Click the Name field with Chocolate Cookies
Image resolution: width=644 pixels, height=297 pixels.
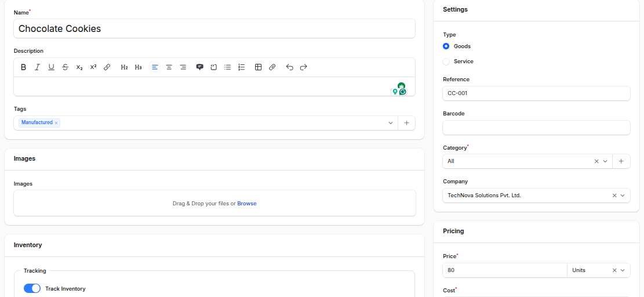(214, 29)
